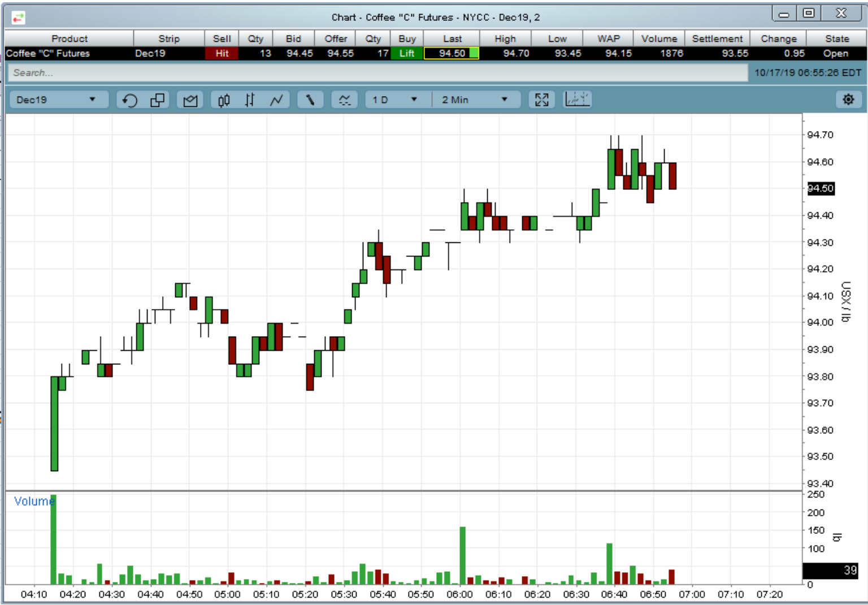The height and width of the screenshot is (605, 868).
Task: Click the Buy column header
Action: coord(407,38)
